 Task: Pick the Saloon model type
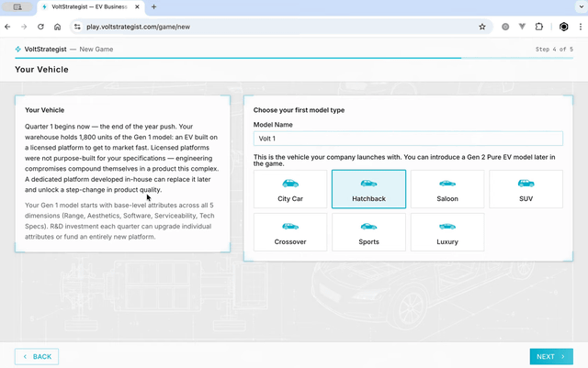tap(447, 189)
